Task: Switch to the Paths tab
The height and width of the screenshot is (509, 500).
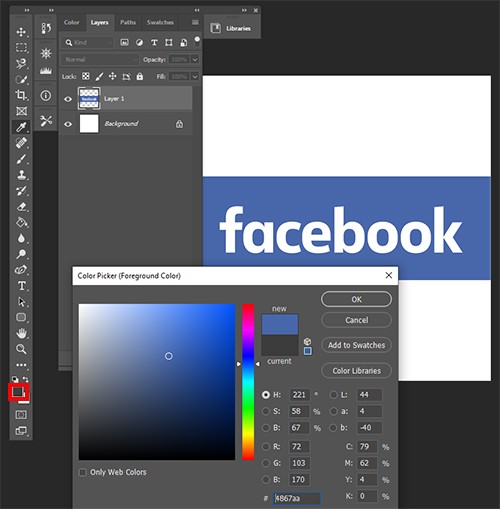Action: click(128, 22)
